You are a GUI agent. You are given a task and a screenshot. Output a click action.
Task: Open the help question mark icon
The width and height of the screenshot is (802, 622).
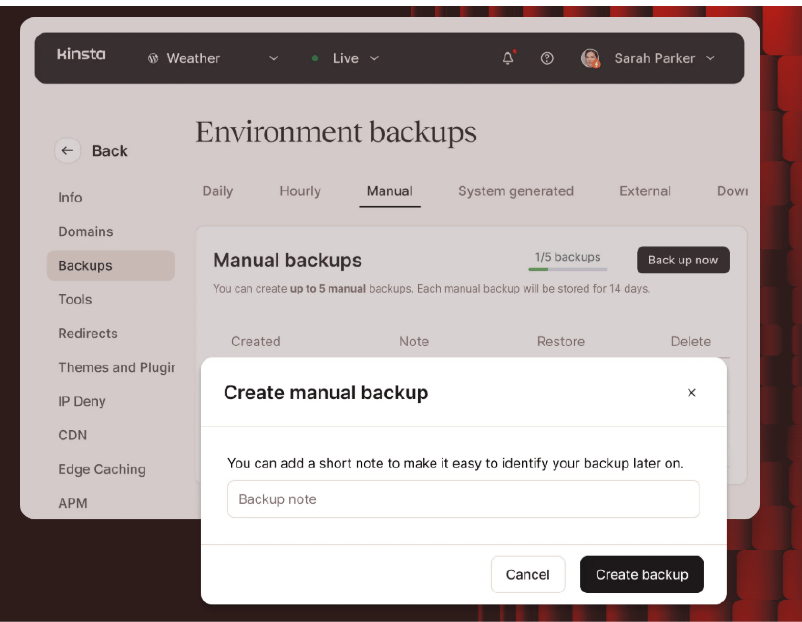(547, 58)
